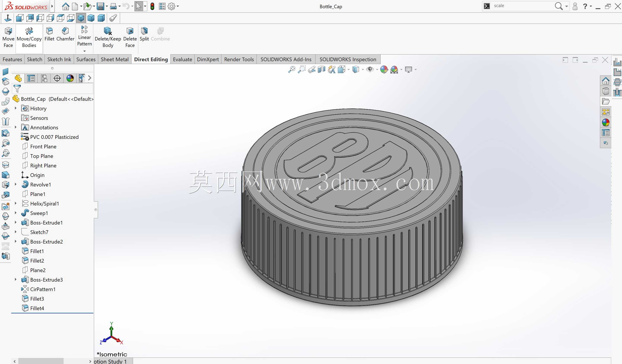This screenshot has width=622, height=364.
Task: Click the feature tree horizontal scrollbar
Action: tap(41, 361)
